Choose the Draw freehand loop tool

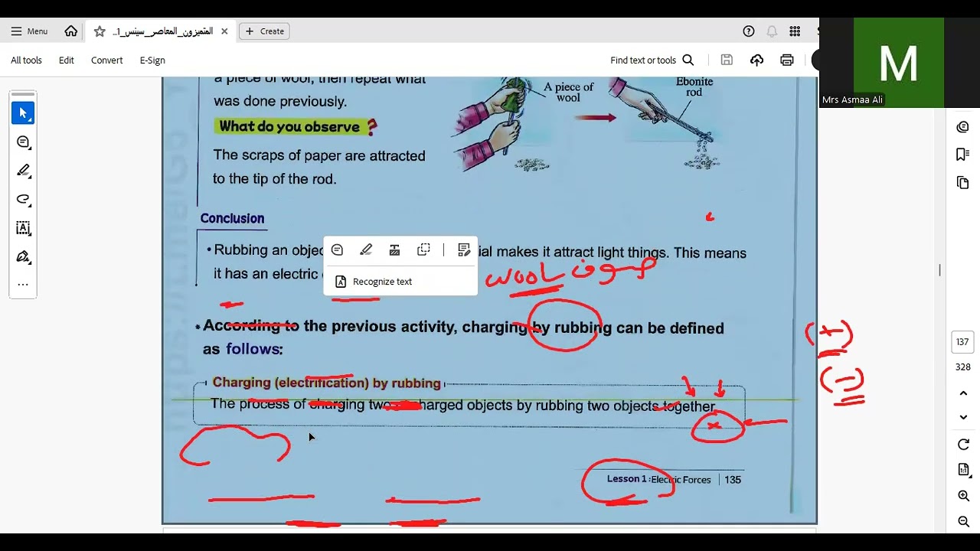tap(23, 200)
